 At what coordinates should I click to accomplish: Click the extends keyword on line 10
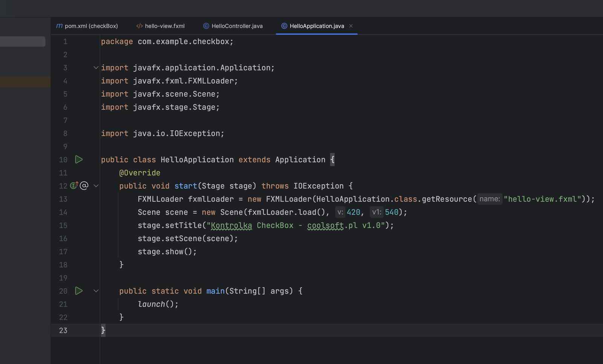point(254,160)
